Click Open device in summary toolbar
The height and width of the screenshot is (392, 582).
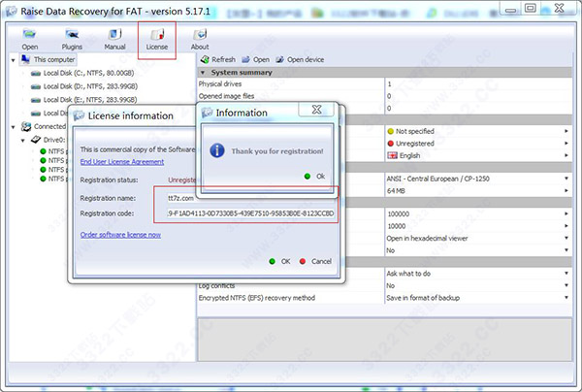click(x=300, y=60)
